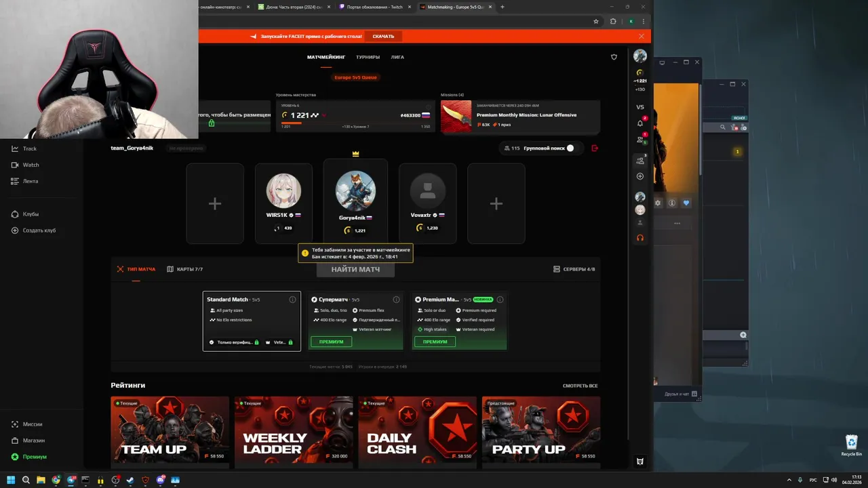
Task: Switch to Матчмейкинг tab
Action: [x=326, y=57]
